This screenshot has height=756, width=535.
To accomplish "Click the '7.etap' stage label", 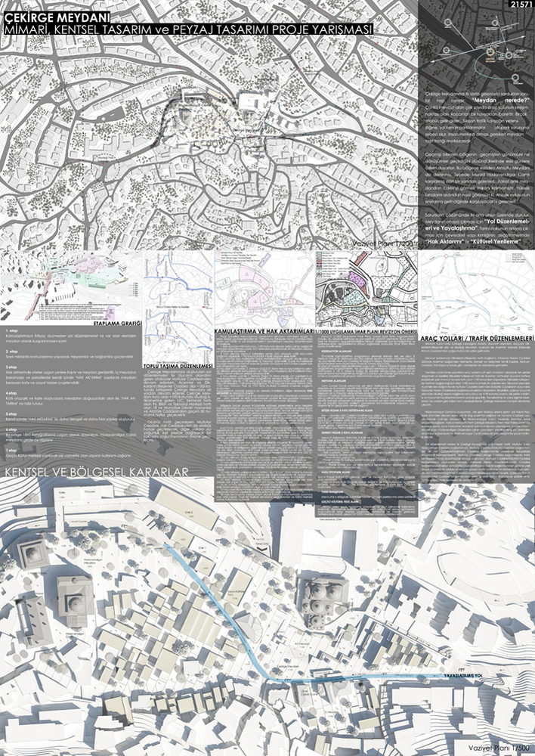I will (11, 450).
